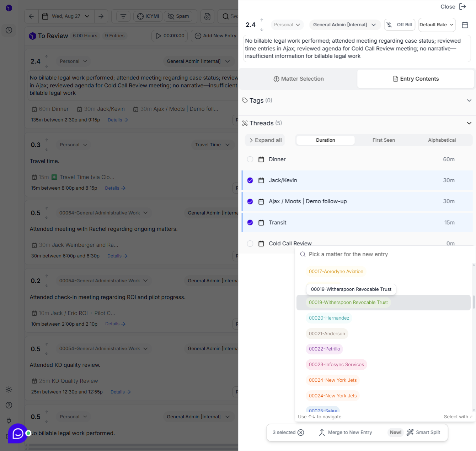Click Add New Entry button
Screen dimensions: 476x451
tap(215, 36)
